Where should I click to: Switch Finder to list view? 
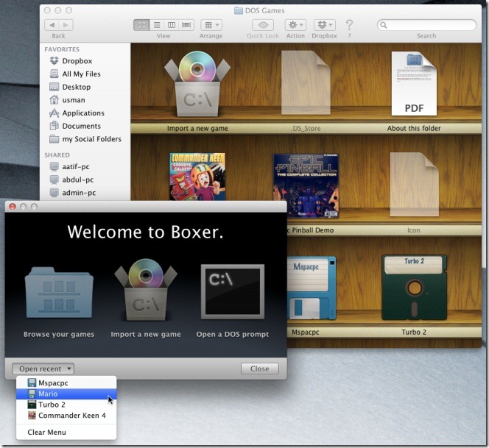pos(157,25)
